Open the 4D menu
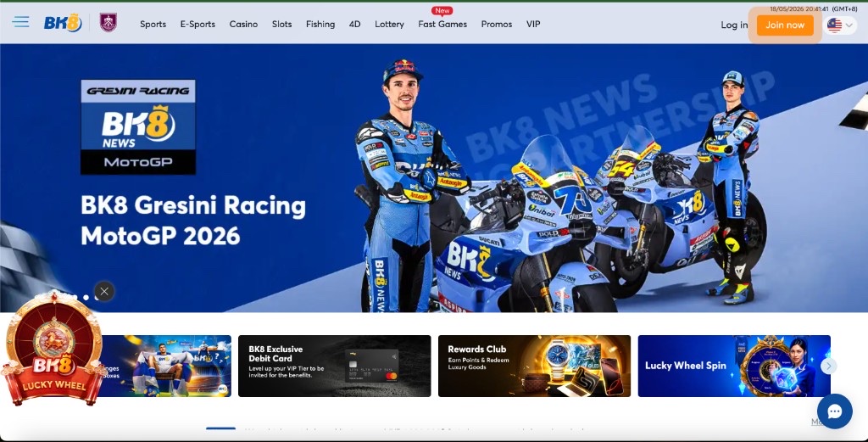 [355, 25]
